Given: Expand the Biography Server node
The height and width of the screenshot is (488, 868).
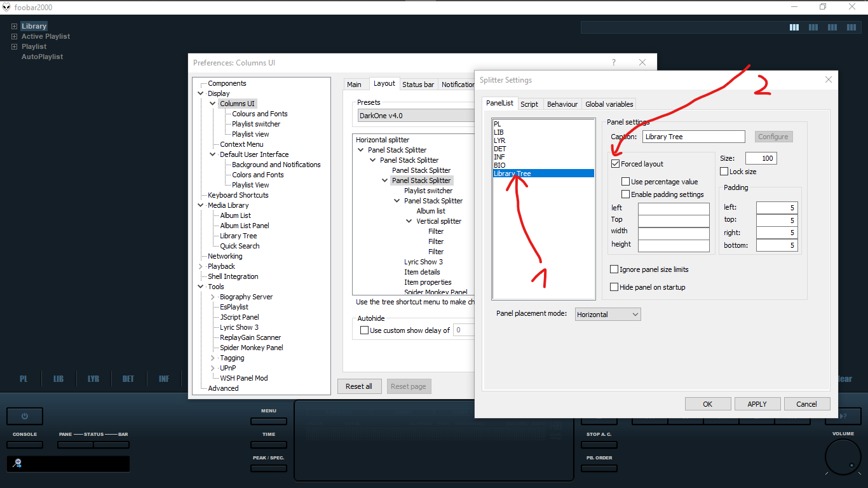Looking at the screenshot, I should pyautogui.click(x=213, y=297).
